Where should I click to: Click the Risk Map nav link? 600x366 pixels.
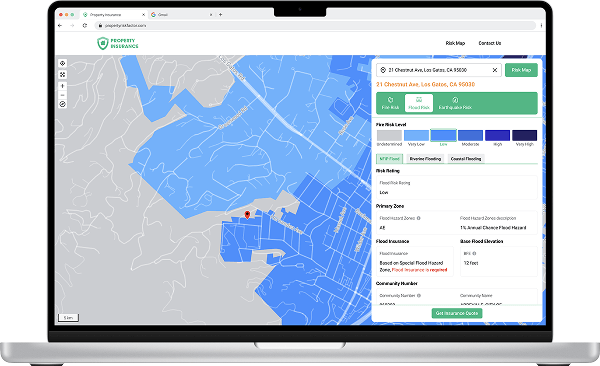point(455,43)
